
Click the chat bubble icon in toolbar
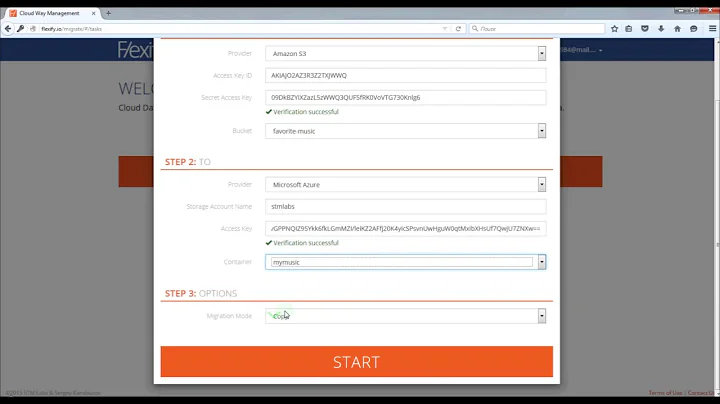point(693,28)
